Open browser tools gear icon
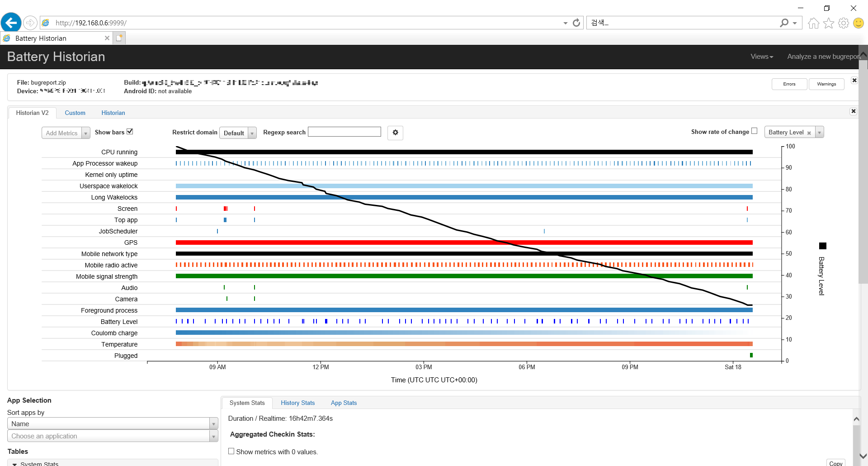Image resolution: width=868 pixels, height=466 pixels. coord(844,23)
